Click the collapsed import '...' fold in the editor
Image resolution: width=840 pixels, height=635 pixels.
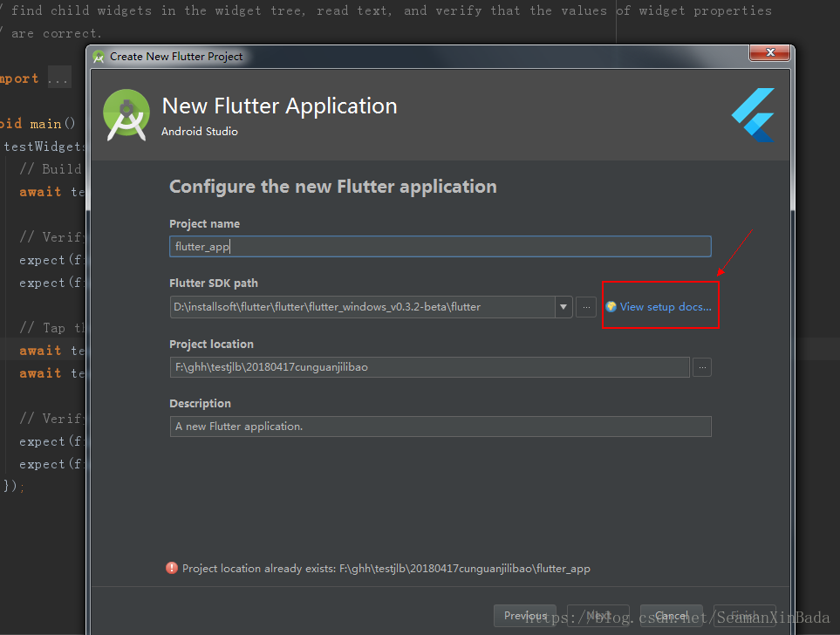[x=58, y=79]
